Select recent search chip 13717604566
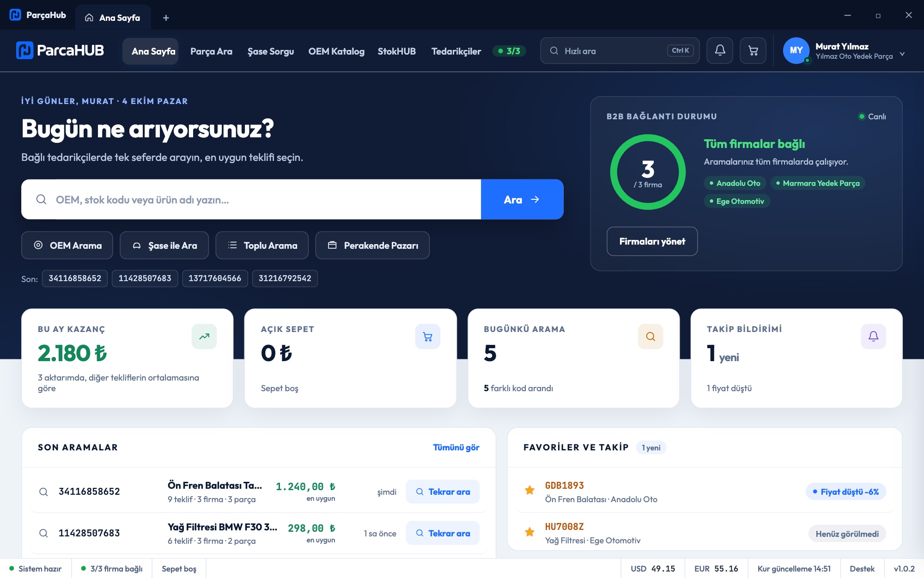This screenshot has height=578, width=924. tap(215, 278)
